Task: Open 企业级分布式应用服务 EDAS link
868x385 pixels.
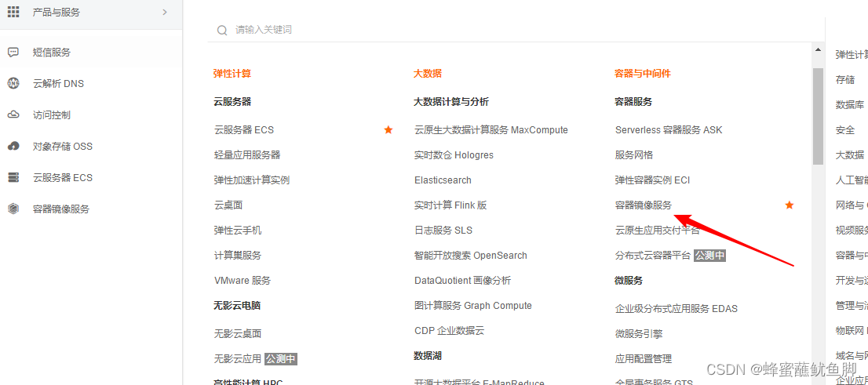Action: click(677, 309)
